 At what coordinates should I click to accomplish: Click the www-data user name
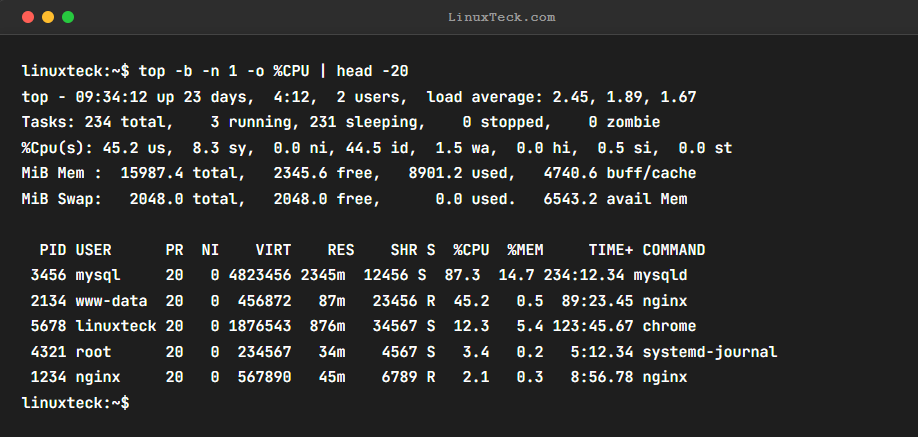click(x=111, y=301)
